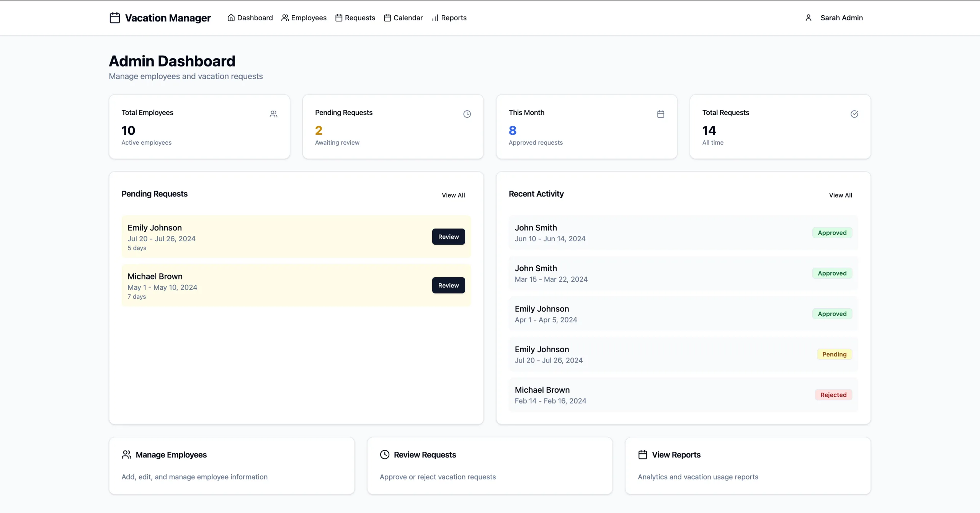Click the user profile icon beside Sarah Admin
The height and width of the screenshot is (513, 980).
click(x=808, y=18)
